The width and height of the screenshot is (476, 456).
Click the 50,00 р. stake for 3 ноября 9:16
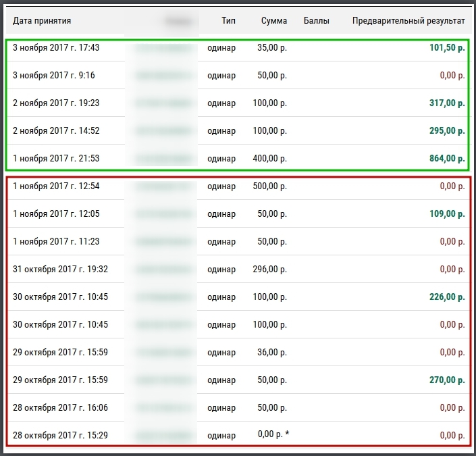click(x=272, y=76)
